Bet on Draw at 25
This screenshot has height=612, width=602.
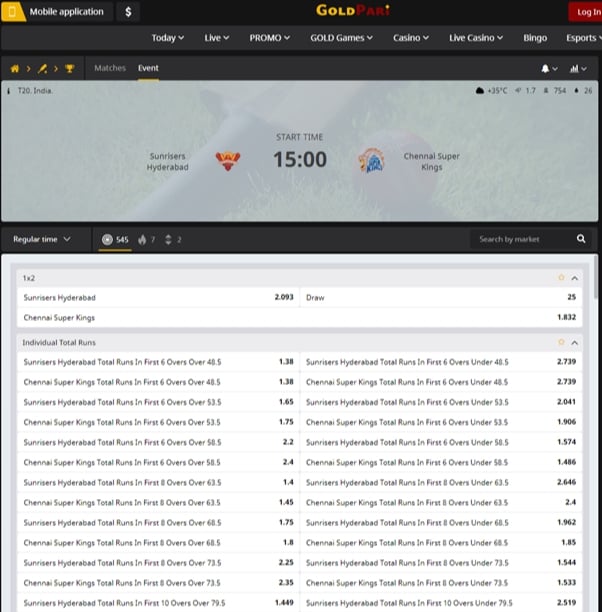(441, 297)
